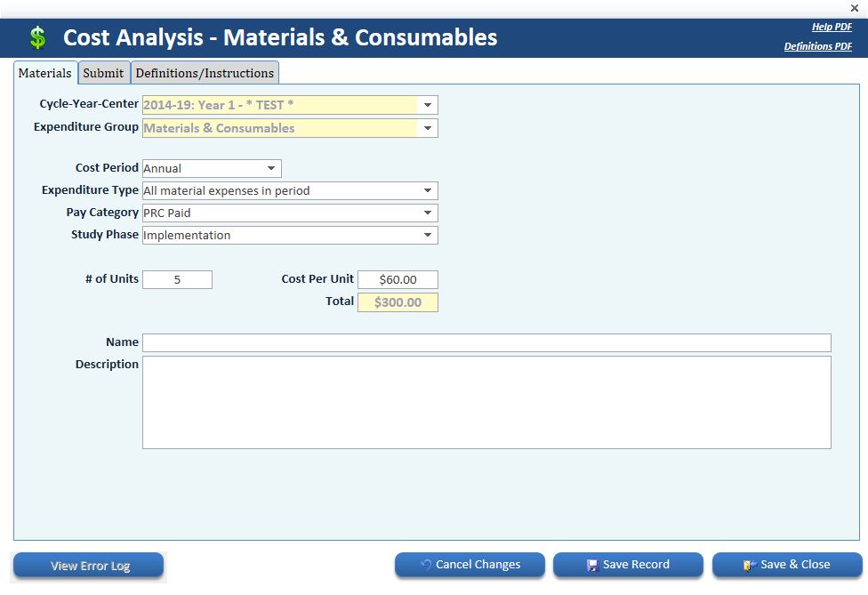Click in the Name text field
This screenshot has width=868, height=595.
click(x=486, y=342)
